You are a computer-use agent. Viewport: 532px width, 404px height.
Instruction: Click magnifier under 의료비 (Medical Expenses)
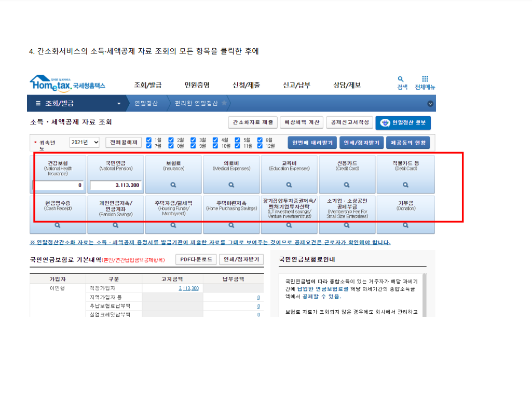[231, 185]
